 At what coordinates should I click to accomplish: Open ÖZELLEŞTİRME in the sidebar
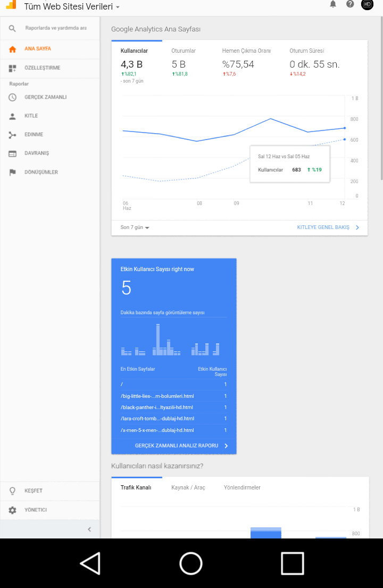point(50,68)
